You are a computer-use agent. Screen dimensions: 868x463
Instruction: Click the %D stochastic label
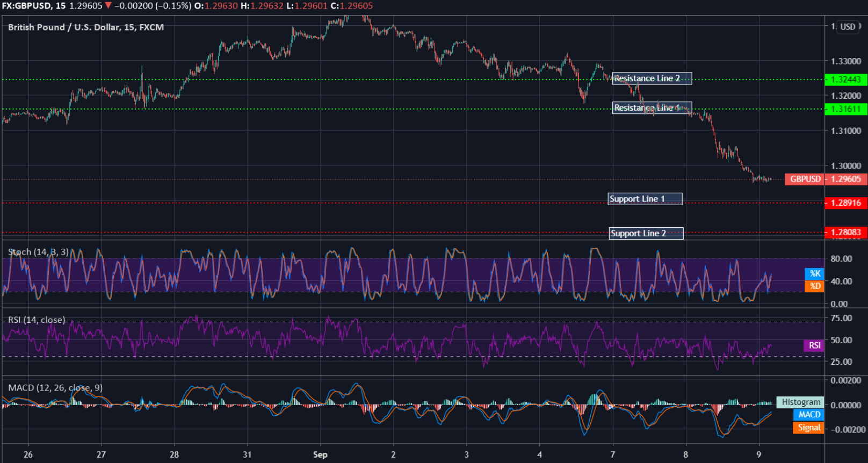pyautogui.click(x=814, y=286)
